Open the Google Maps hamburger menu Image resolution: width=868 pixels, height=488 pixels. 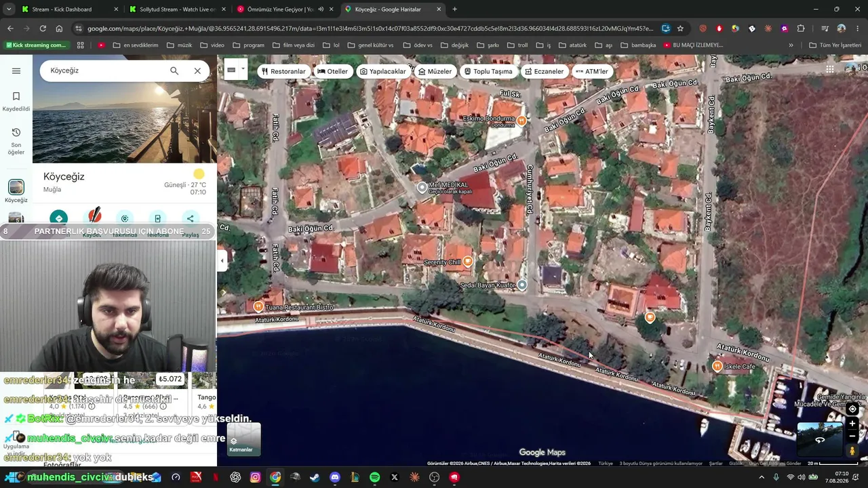click(16, 71)
